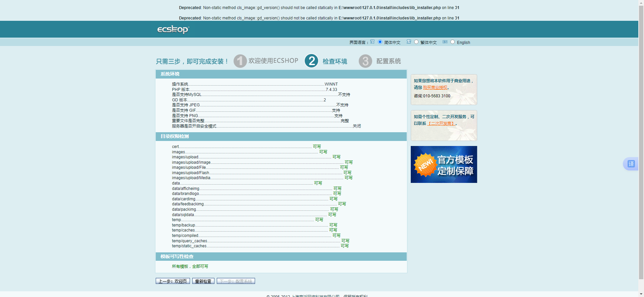This screenshot has height=297, width=644.
Task: Click 欢迎使用ECSHOP step label
Action: [x=273, y=61]
